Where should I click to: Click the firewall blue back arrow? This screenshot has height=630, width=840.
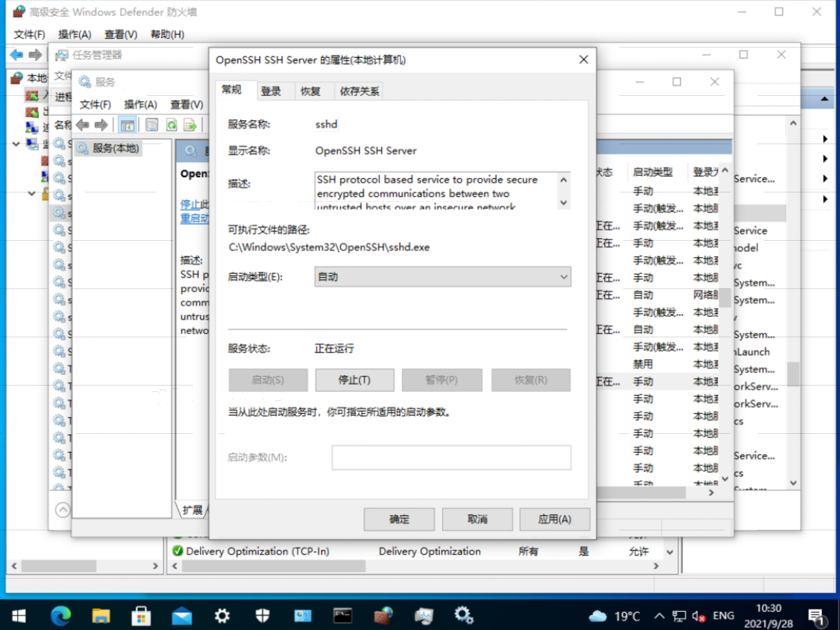coord(17,55)
